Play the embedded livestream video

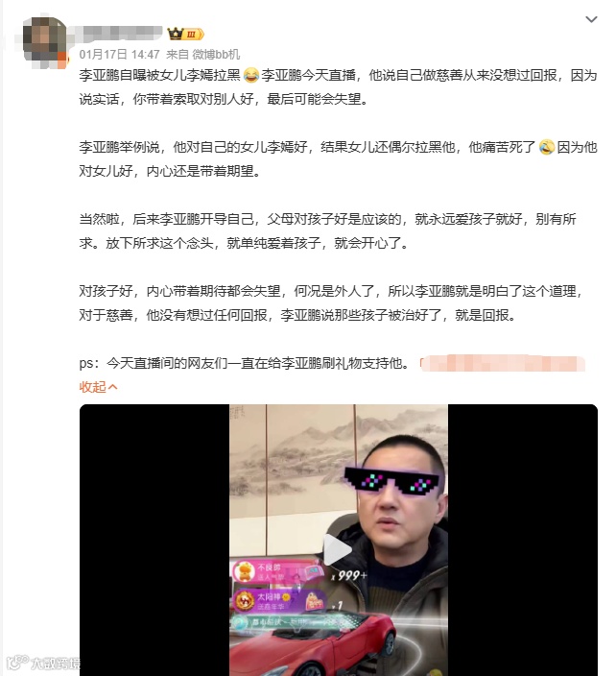pyautogui.click(x=338, y=549)
